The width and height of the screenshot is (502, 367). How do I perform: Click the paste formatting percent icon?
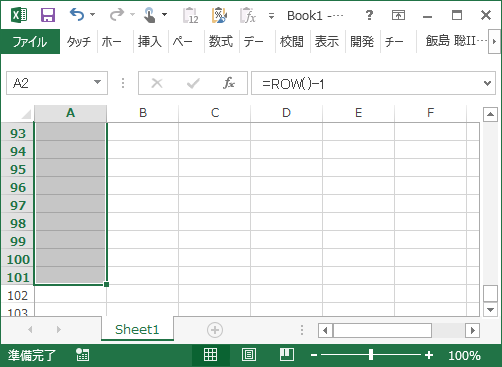[219, 15]
